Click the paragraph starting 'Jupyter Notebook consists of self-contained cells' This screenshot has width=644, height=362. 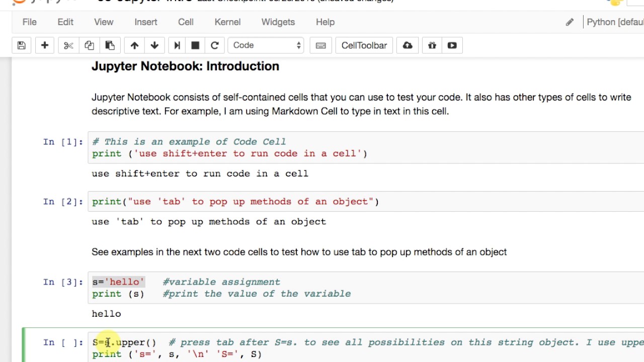pyautogui.click(x=361, y=104)
